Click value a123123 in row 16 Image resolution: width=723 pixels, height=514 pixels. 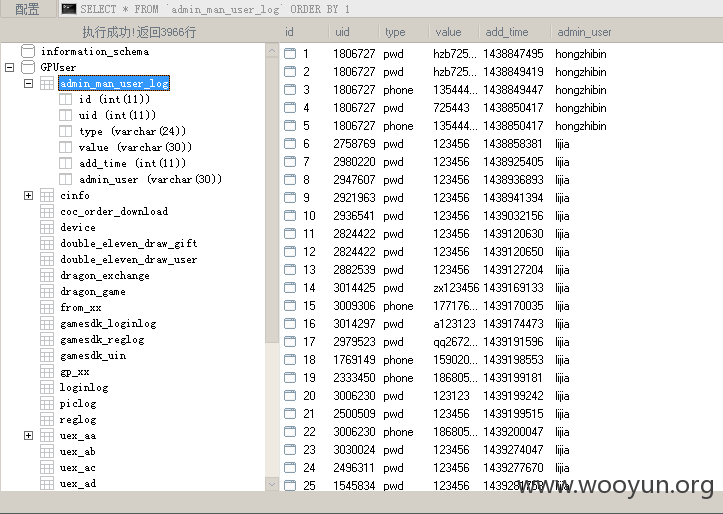[454, 324]
